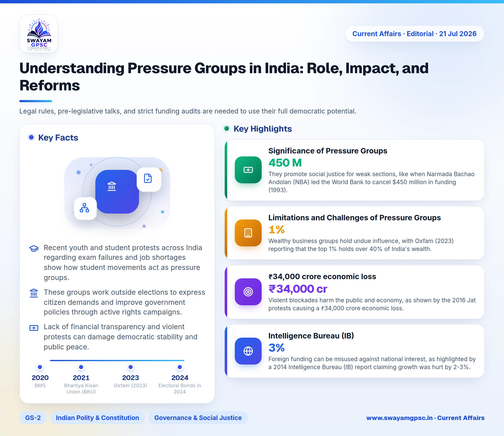Click the large blue government building tile in illustration
Image resolution: width=504 pixels, height=436 pixels.
tap(117, 192)
